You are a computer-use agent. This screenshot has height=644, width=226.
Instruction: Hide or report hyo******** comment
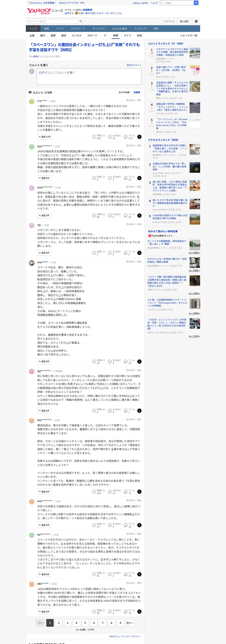pyautogui.click(x=134, y=145)
